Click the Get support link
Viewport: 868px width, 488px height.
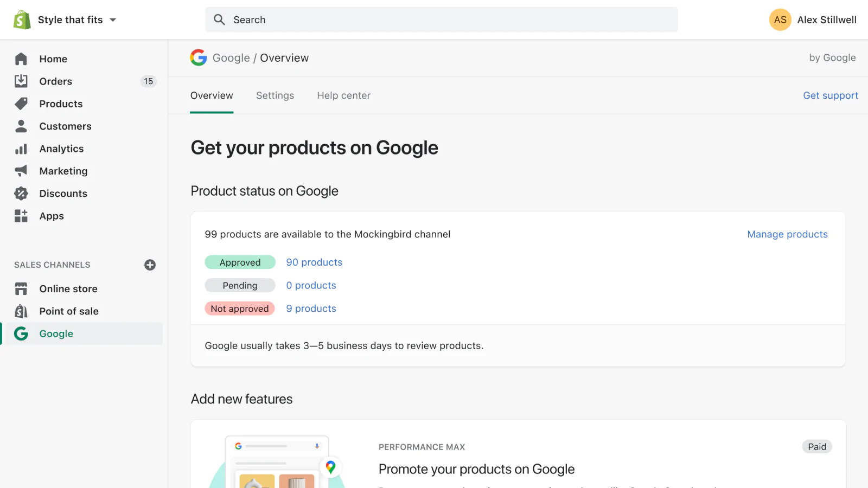(831, 95)
